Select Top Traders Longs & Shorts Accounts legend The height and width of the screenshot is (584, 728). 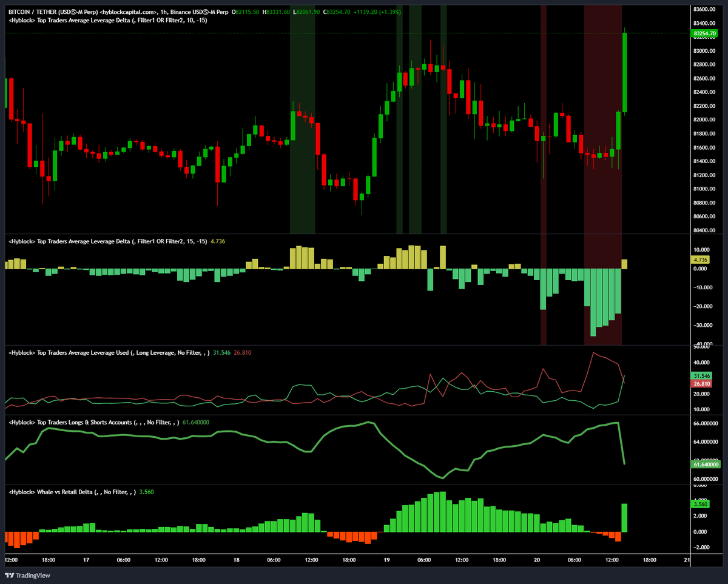(x=93, y=422)
